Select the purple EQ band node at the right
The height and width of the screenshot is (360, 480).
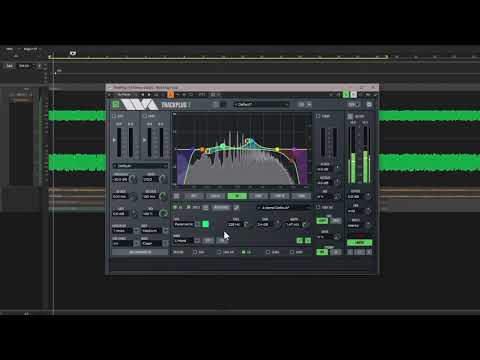[x=294, y=149]
